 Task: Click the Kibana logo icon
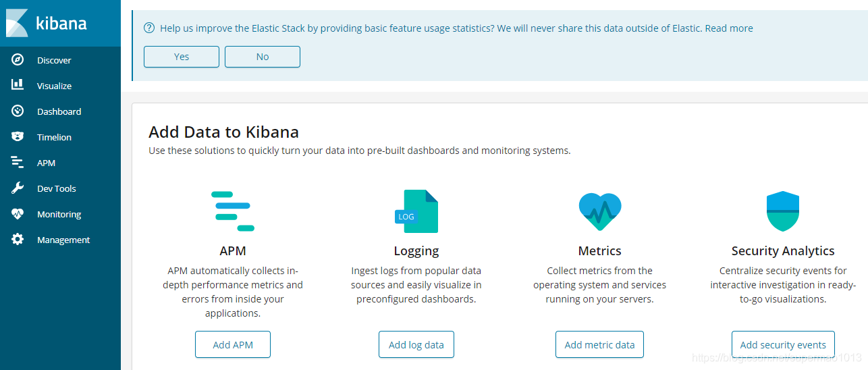(17, 23)
